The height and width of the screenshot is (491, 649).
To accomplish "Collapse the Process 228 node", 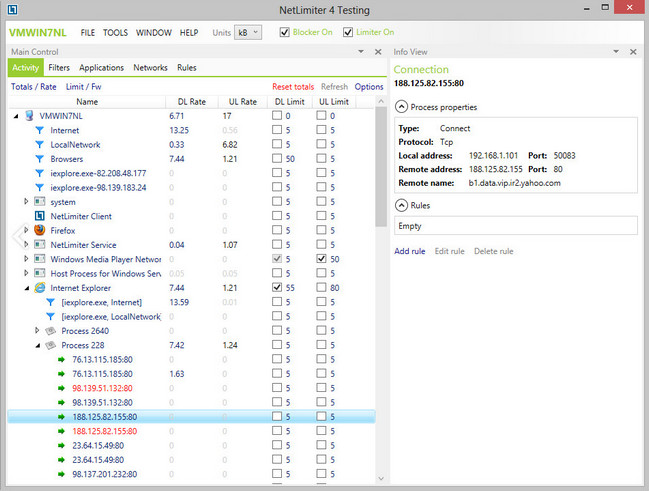I will (38, 345).
